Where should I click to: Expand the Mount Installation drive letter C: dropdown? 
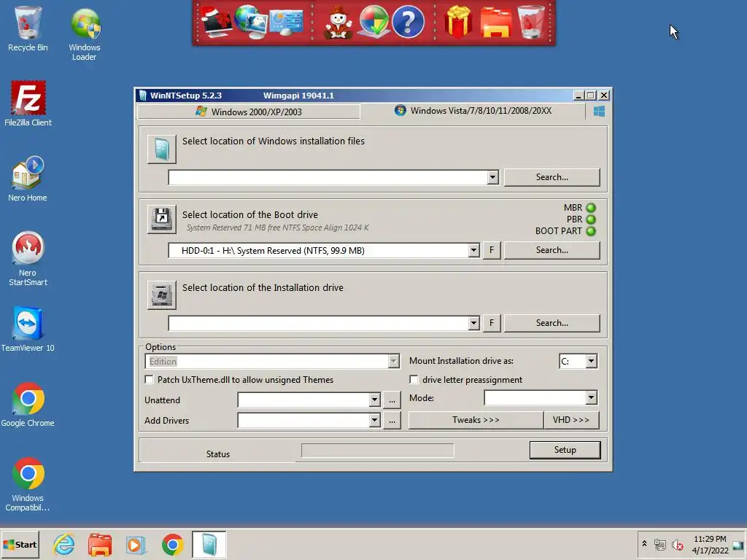coord(591,361)
